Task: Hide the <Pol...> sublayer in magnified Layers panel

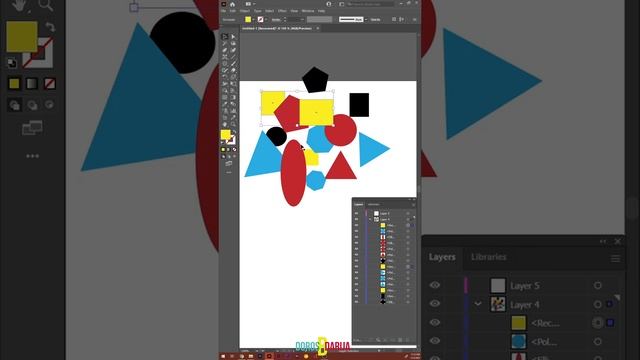Action: (435, 340)
